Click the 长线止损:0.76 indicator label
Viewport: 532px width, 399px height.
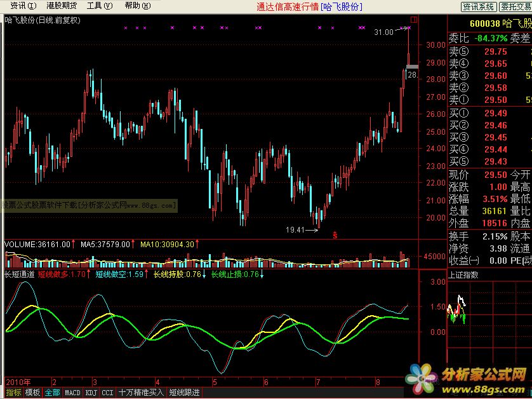[x=235, y=274]
